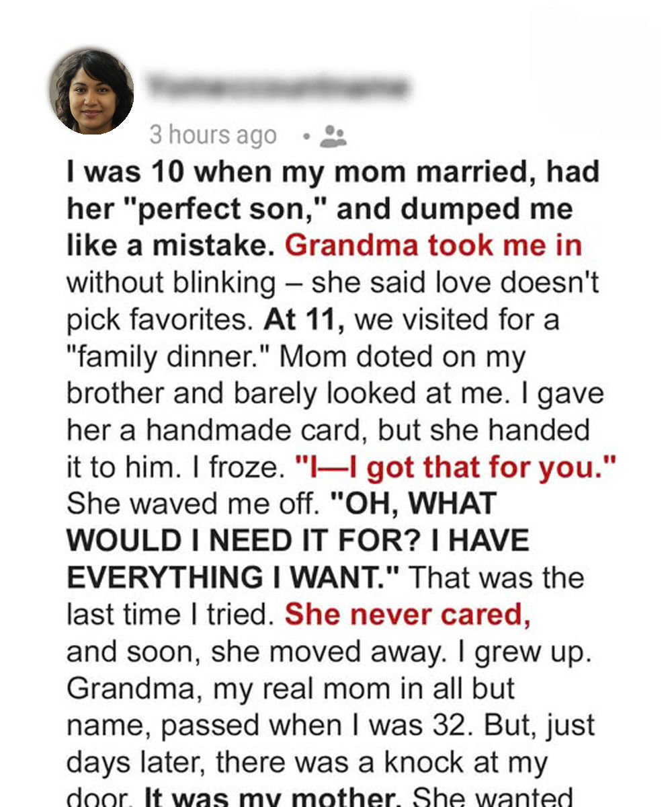Open the poster's profile picture
This screenshot has height=807, width=672.
(x=91, y=91)
